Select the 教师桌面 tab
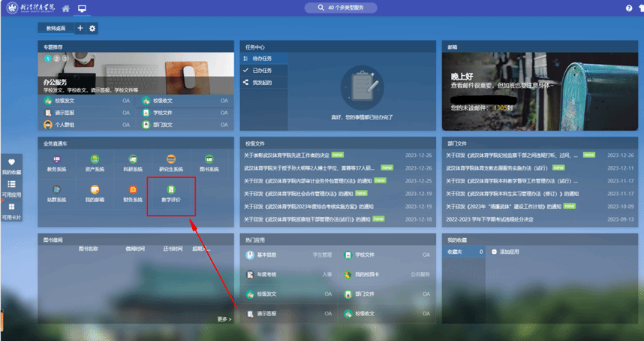 pos(55,29)
